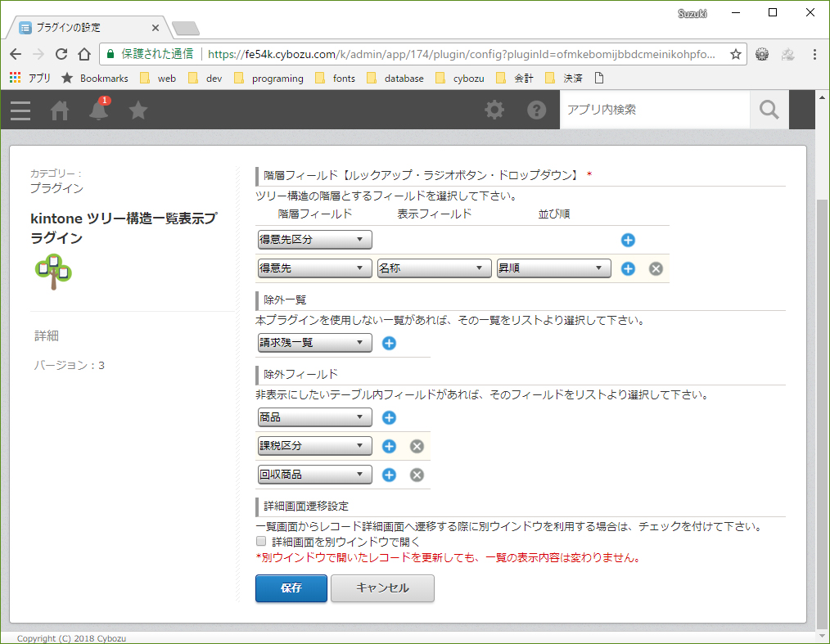
Task: Click the アプリ内検索 search field
Action: coord(655,110)
